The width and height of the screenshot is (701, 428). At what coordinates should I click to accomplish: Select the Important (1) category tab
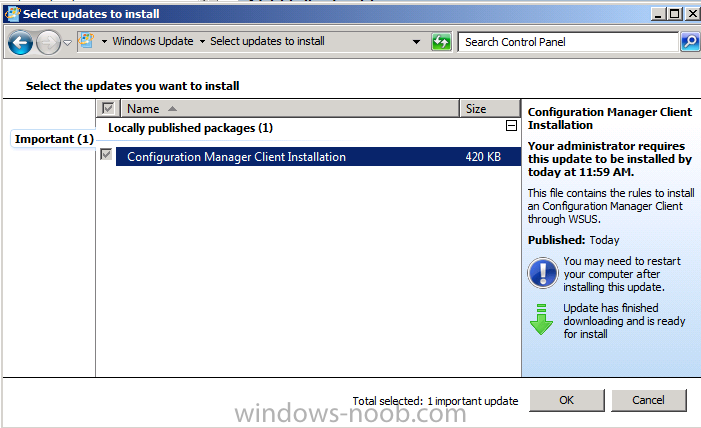coord(54,139)
